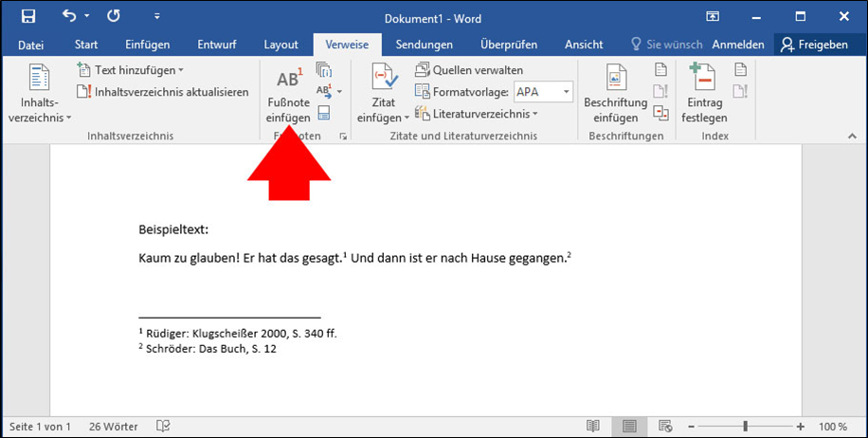The image size is (868, 438).
Task: Open the proofing check status icon
Action: [x=163, y=426]
